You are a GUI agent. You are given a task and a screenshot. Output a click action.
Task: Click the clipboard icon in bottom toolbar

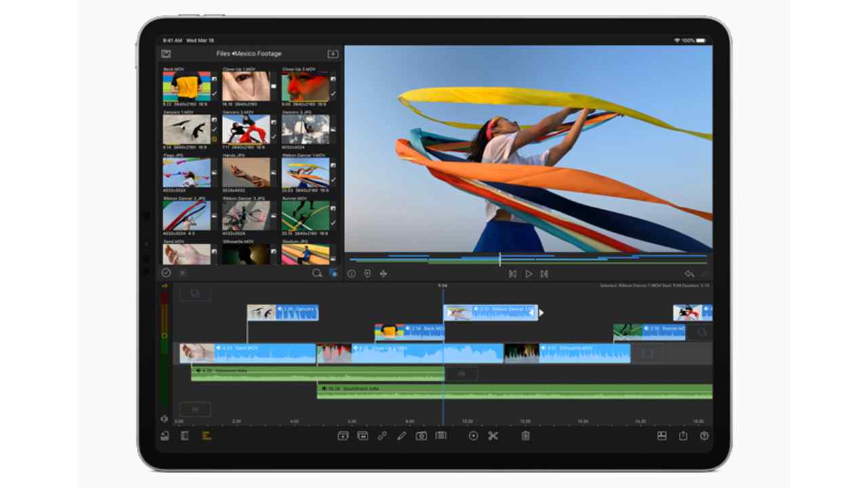[526, 436]
